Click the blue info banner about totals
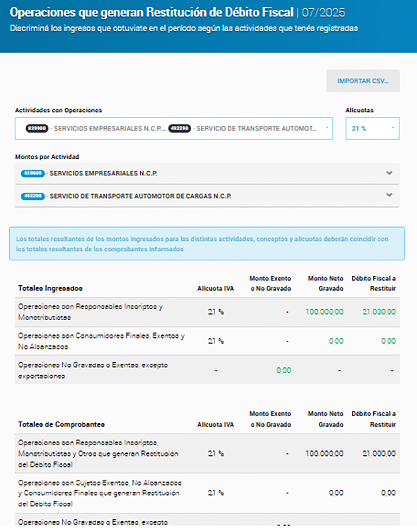 click(207, 244)
